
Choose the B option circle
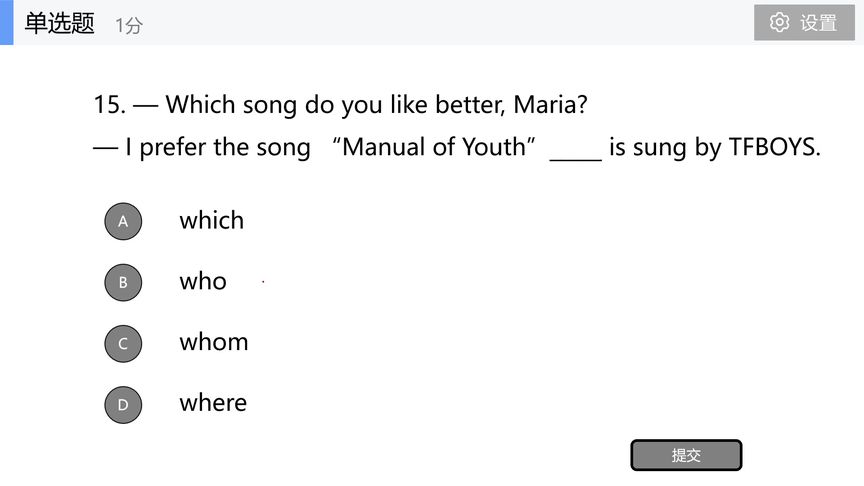click(x=123, y=282)
